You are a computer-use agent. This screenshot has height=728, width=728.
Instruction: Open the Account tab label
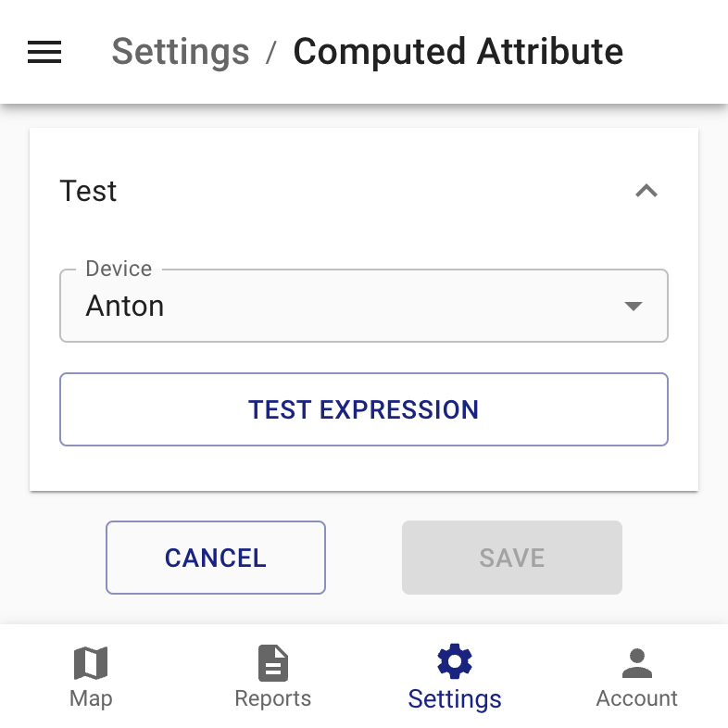(637, 698)
